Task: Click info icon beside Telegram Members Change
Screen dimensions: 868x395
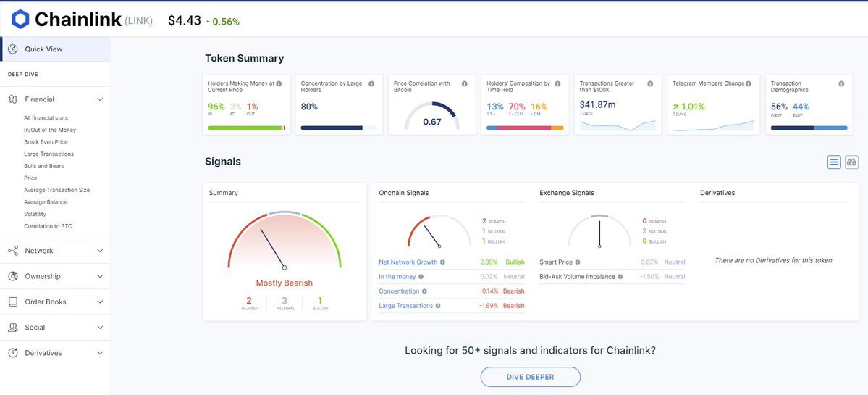Action: tap(748, 83)
